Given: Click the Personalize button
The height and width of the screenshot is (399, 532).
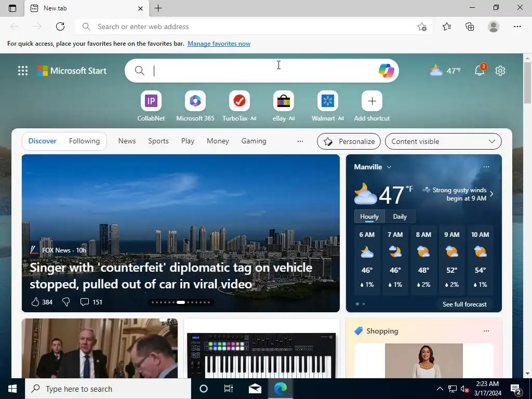Looking at the screenshot, I should coord(349,141).
